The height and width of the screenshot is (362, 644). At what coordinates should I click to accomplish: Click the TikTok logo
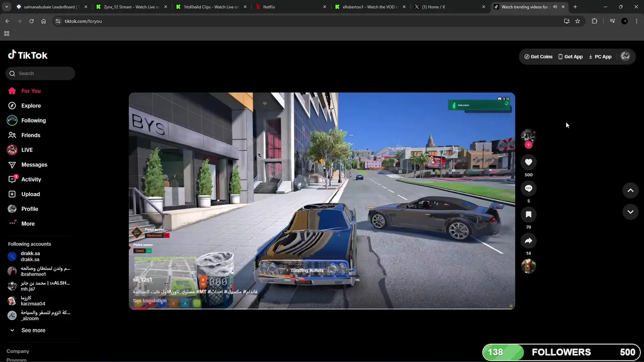click(28, 55)
